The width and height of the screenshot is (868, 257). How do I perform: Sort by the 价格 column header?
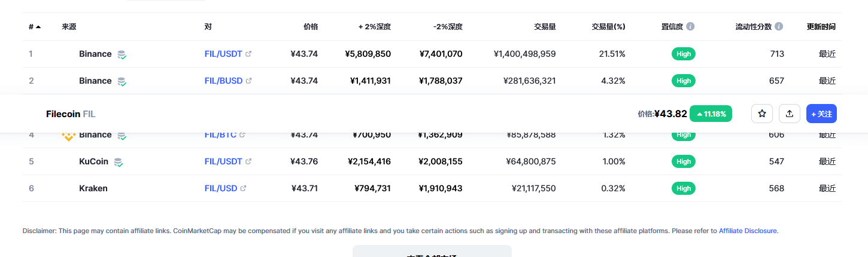click(x=311, y=27)
